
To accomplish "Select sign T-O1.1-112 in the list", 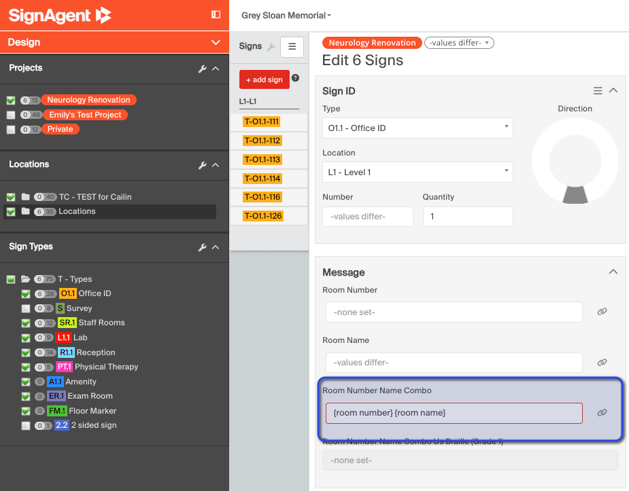I will click(262, 140).
